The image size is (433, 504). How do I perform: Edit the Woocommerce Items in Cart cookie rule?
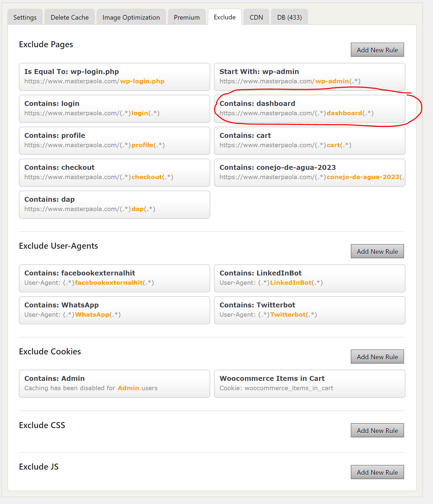(310, 384)
